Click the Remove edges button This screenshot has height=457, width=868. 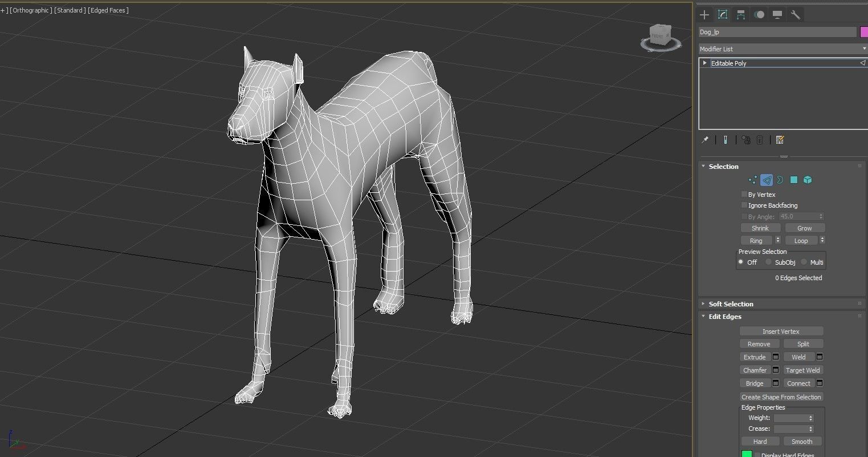(x=759, y=344)
